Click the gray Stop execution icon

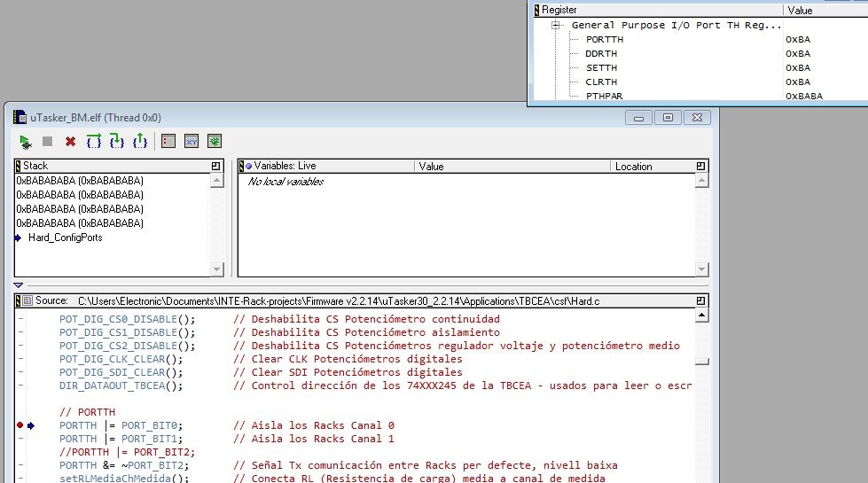[48, 142]
